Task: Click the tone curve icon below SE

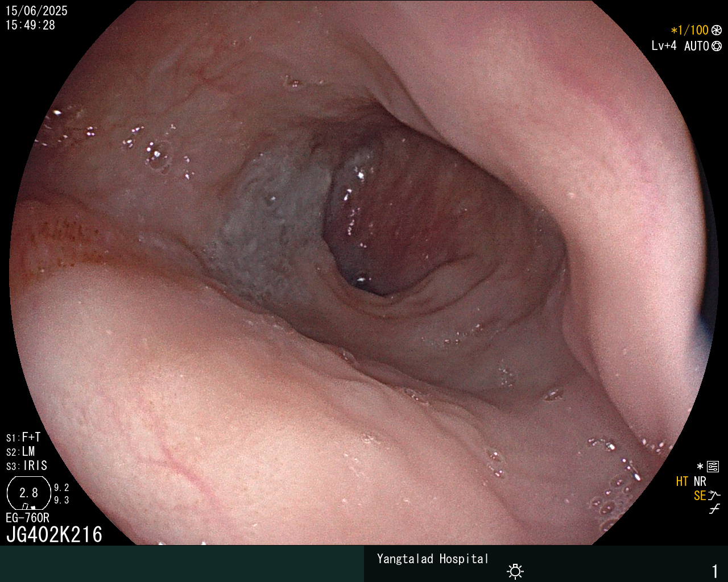Action: (714, 509)
